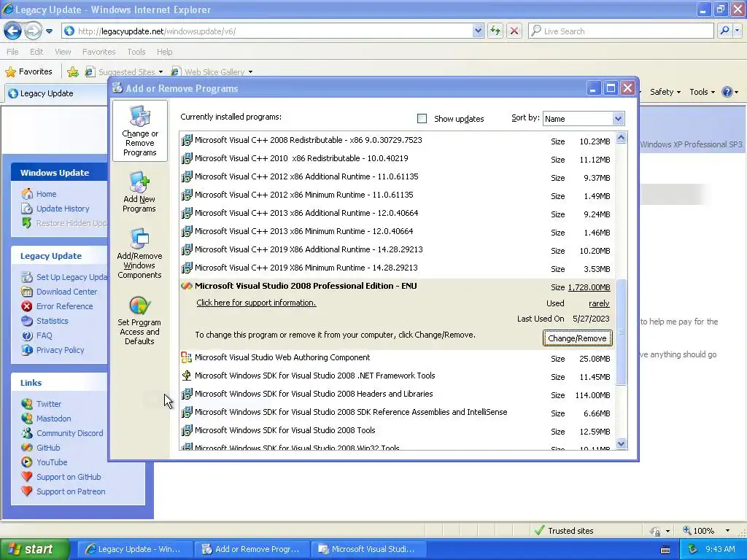Click icon for Microsoft Visual Studio Web Authoring Component

coord(186,357)
